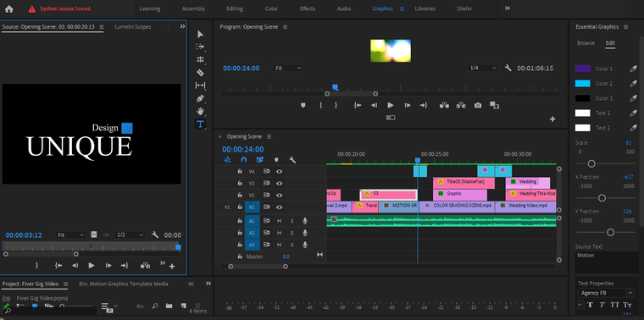Select the Razor tool

coord(200,73)
